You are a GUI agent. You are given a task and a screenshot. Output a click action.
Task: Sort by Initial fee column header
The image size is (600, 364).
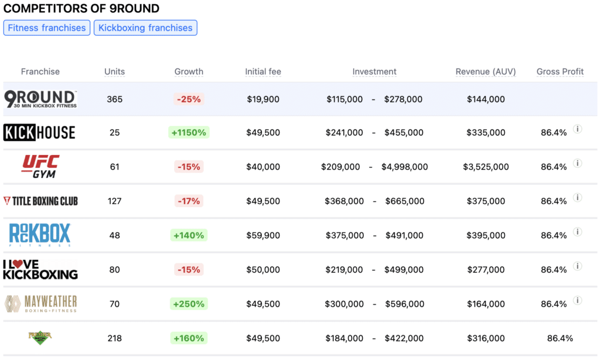click(x=263, y=71)
